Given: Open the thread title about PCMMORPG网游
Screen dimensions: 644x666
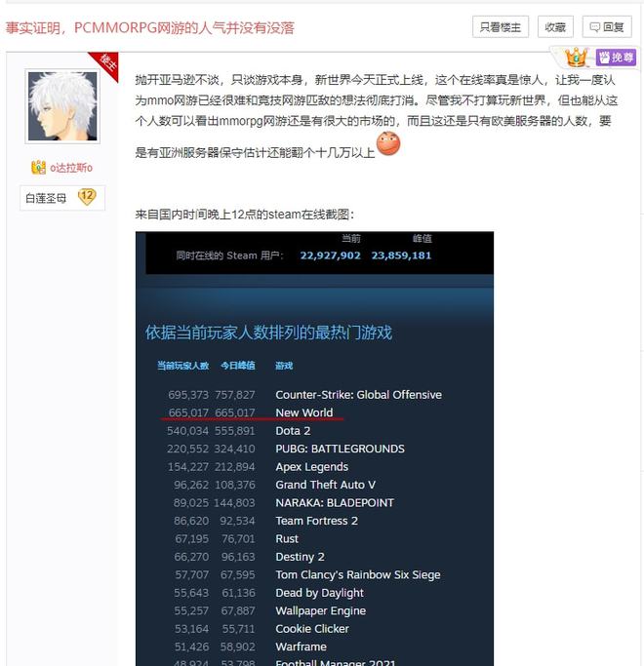Looking at the screenshot, I should pyautogui.click(x=149, y=28).
